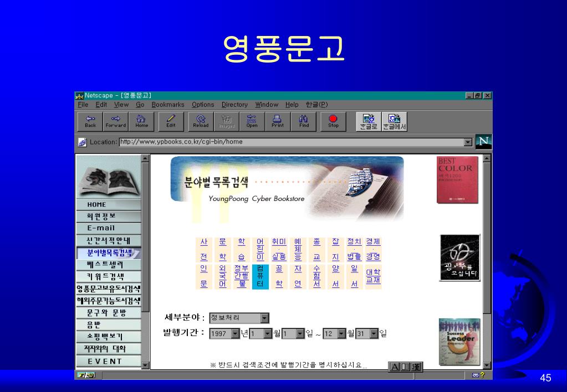Click the Open toolbar button
Screen dimensions: 567x392
click(252, 121)
